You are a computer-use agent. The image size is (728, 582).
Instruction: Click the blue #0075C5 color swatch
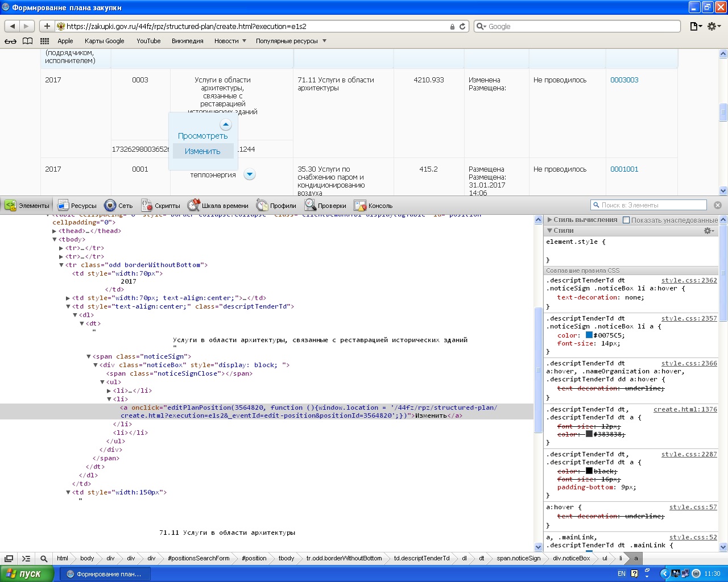click(x=589, y=335)
